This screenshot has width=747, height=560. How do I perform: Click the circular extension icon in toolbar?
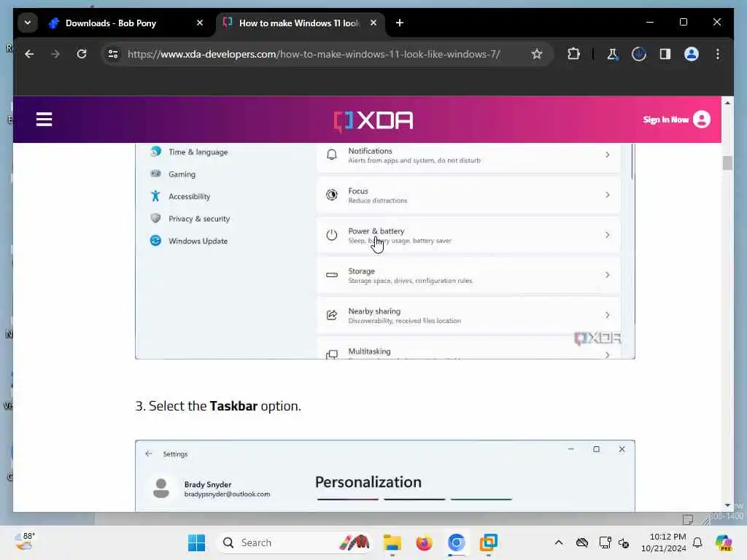(639, 54)
